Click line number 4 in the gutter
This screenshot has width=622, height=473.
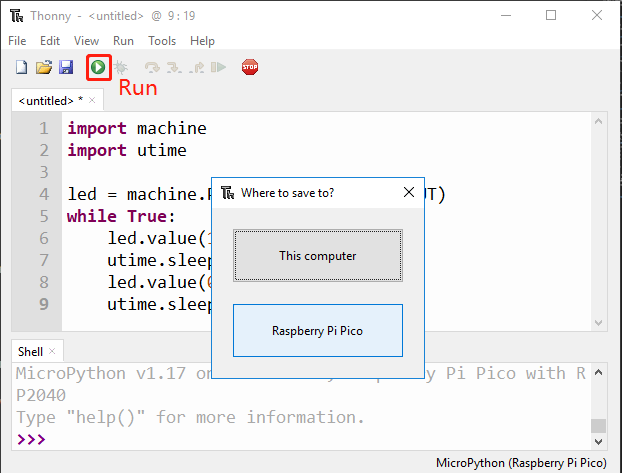click(44, 194)
